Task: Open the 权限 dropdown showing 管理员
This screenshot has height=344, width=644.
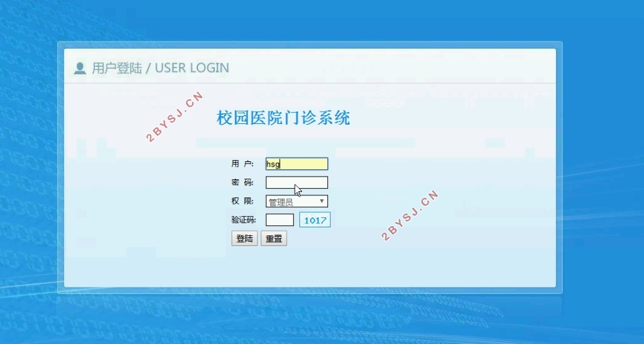Action: [297, 201]
